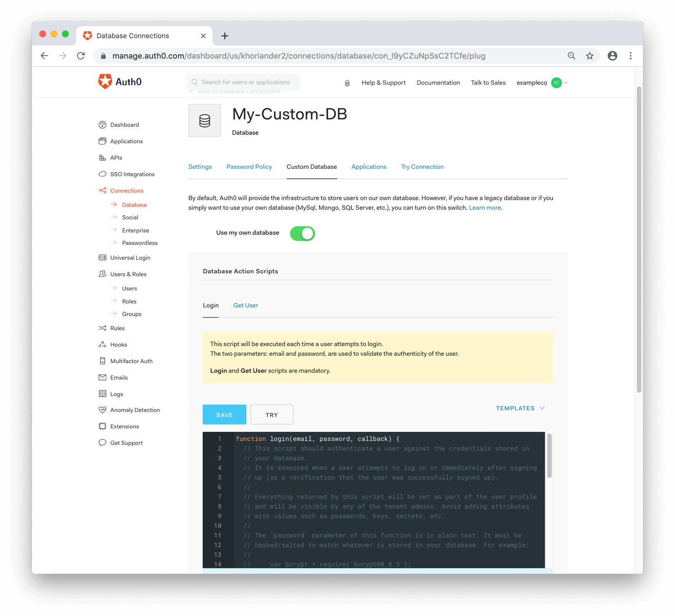Click the Extensions chip icon
Image resolution: width=675 pixels, height=616 pixels.
pos(103,426)
